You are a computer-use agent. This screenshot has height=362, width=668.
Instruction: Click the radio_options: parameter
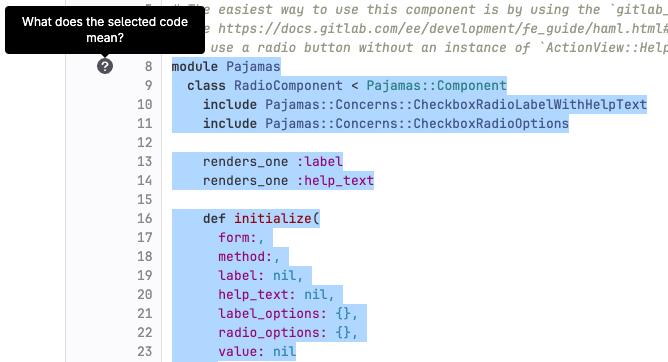[272, 333]
